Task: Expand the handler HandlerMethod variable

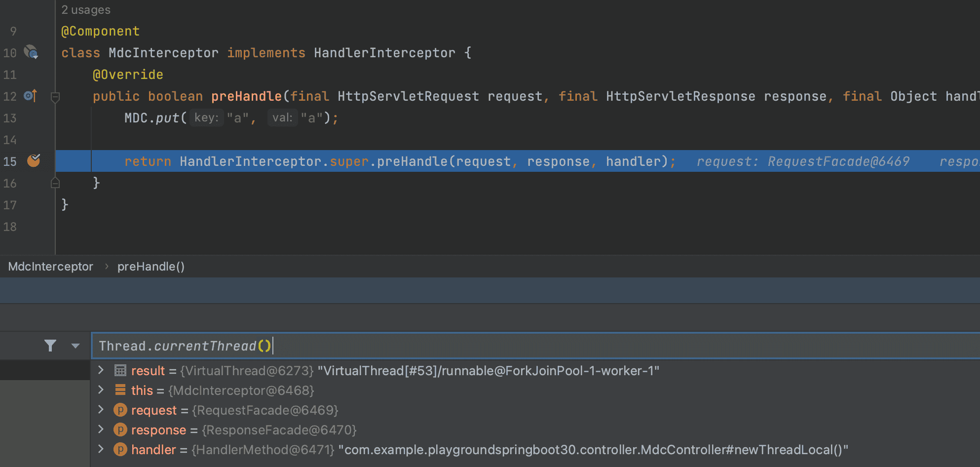Action: [101, 449]
